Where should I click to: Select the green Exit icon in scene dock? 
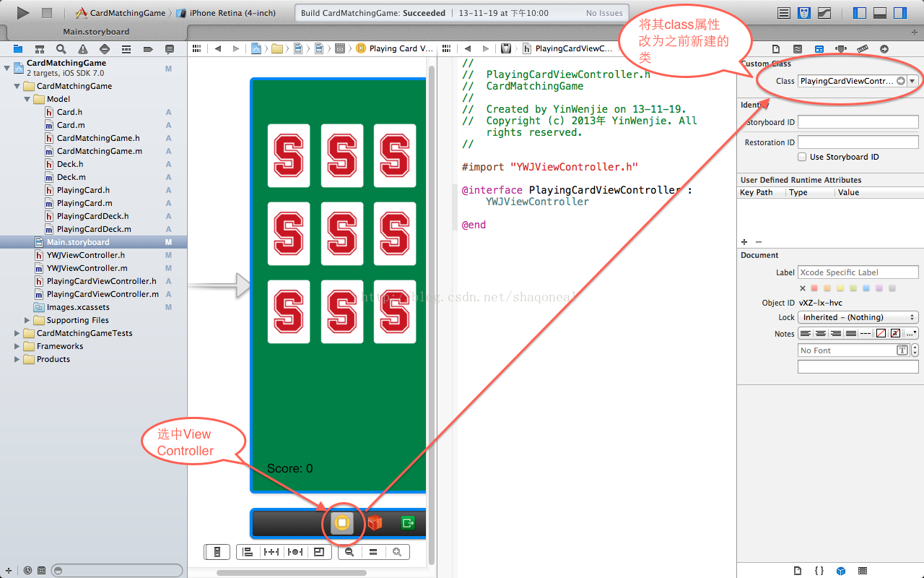(x=408, y=523)
